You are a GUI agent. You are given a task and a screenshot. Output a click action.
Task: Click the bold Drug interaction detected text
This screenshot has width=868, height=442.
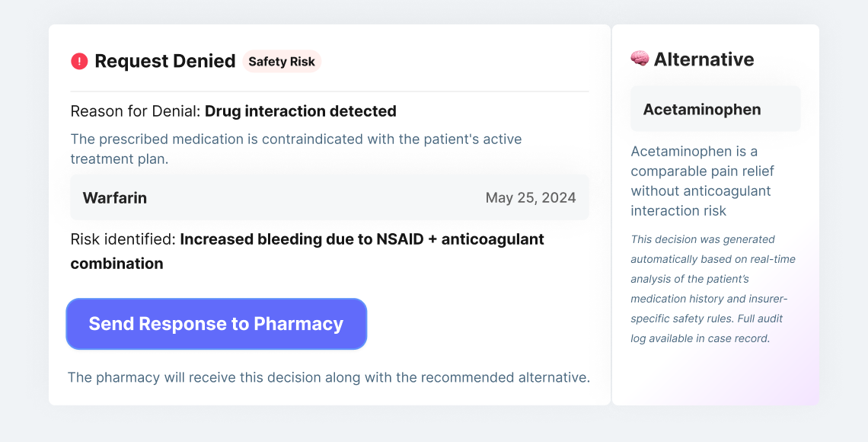(x=301, y=111)
